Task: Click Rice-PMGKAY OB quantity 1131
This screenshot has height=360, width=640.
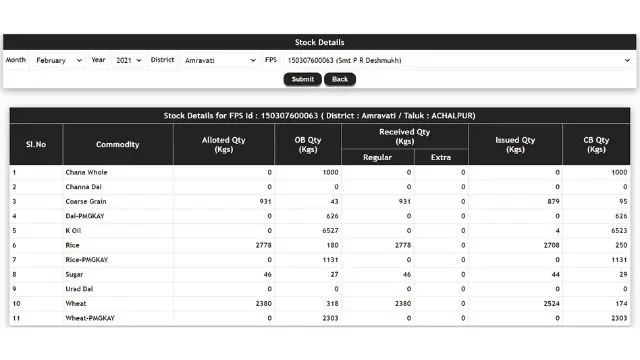Action: pos(330,260)
